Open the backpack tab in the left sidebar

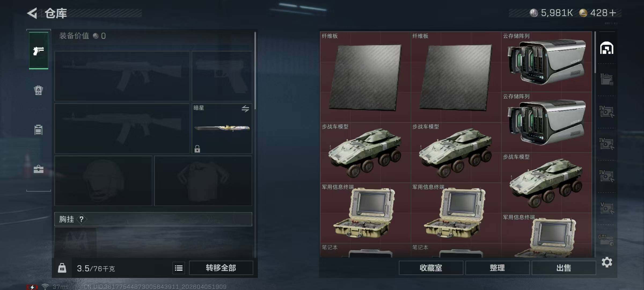click(x=38, y=90)
